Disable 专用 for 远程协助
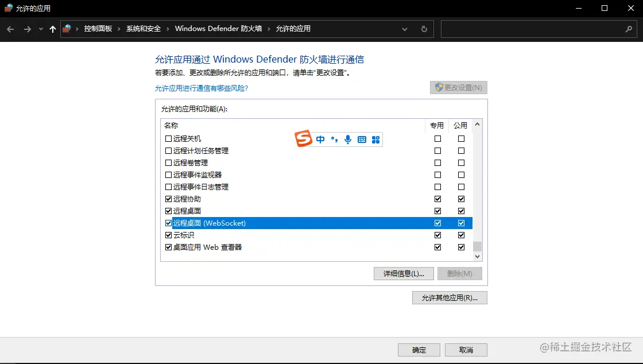Screen dimensions: 643x364 click(437, 199)
